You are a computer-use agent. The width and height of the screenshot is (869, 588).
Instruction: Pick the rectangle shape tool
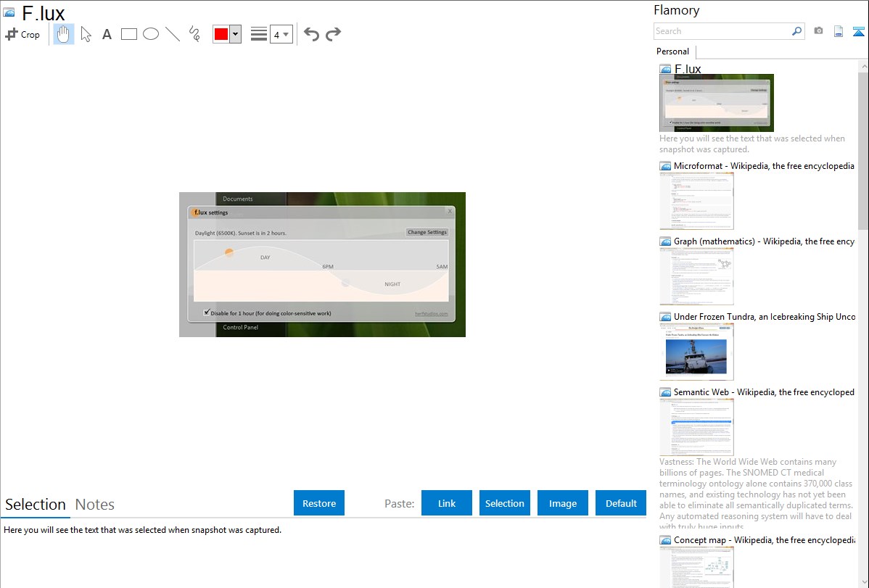tap(128, 34)
